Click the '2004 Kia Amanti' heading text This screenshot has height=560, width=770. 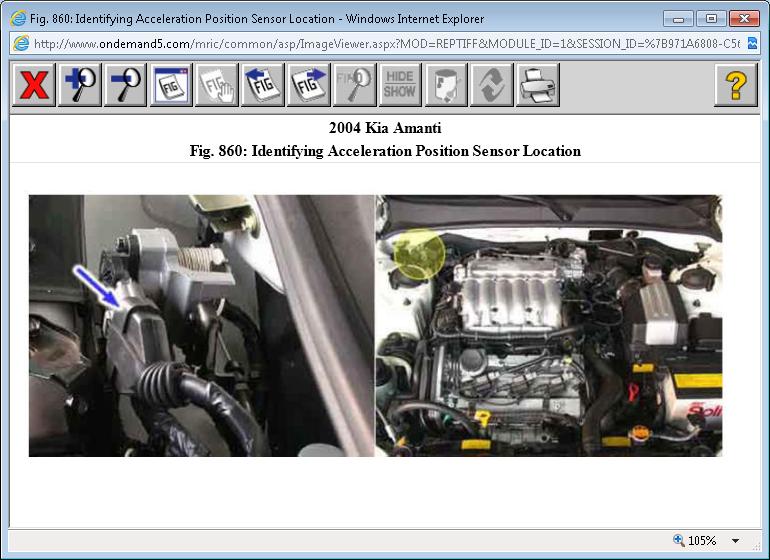point(385,128)
